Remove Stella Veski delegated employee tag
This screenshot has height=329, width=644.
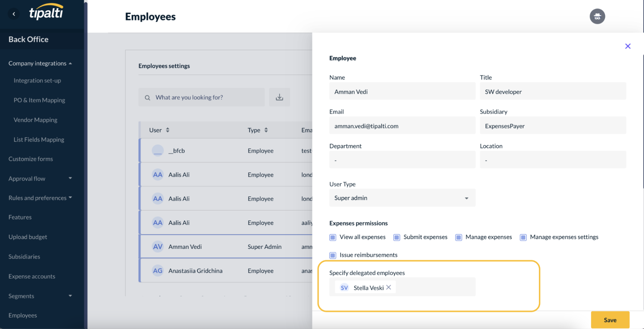pyautogui.click(x=389, y=287)
